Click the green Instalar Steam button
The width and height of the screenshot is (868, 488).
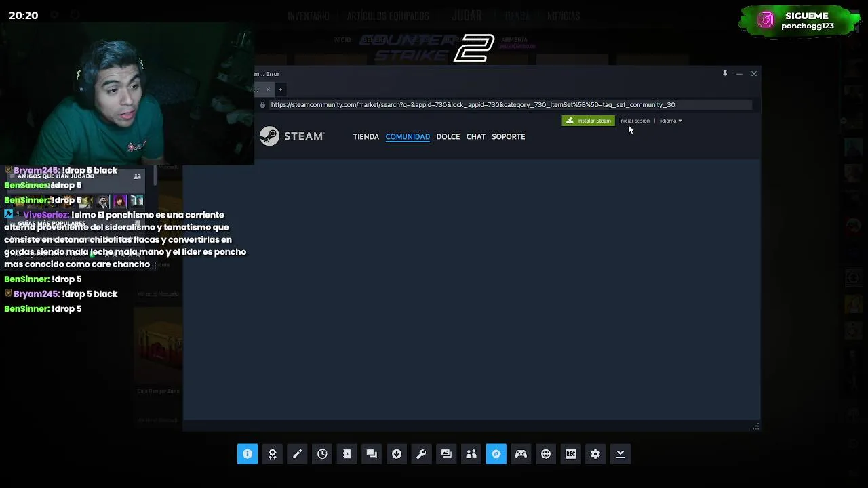point(589,121)
